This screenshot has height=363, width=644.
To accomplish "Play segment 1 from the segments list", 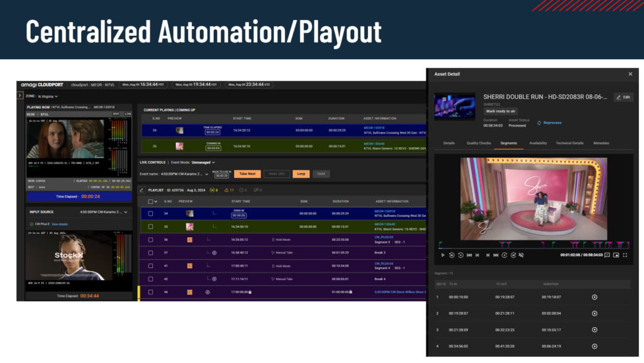I will 594,297.
